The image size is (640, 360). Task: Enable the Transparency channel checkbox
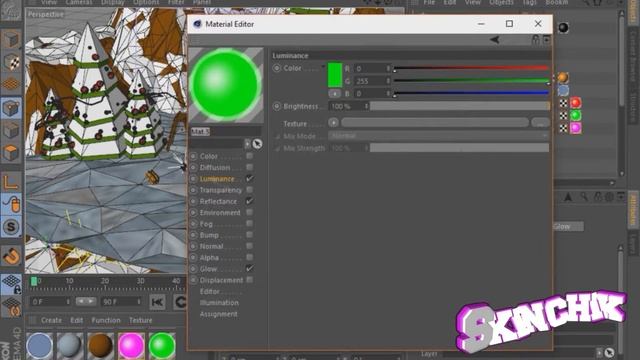pos(249,190)
